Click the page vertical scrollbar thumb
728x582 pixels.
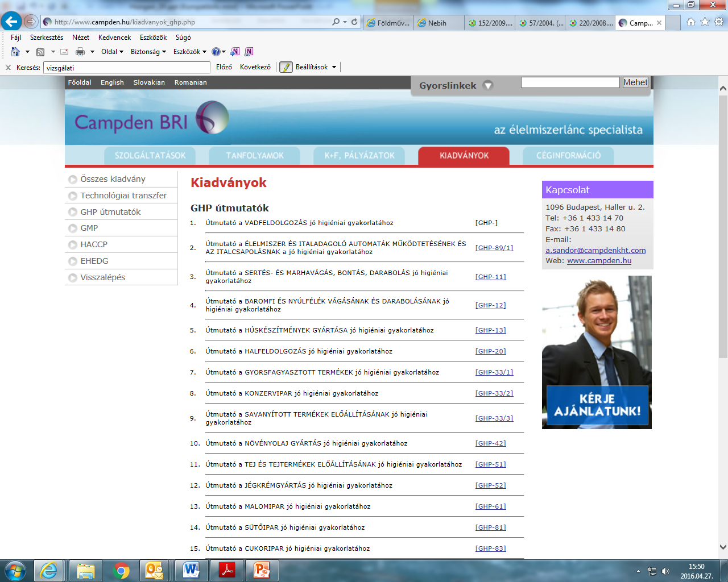coord(723,226)
